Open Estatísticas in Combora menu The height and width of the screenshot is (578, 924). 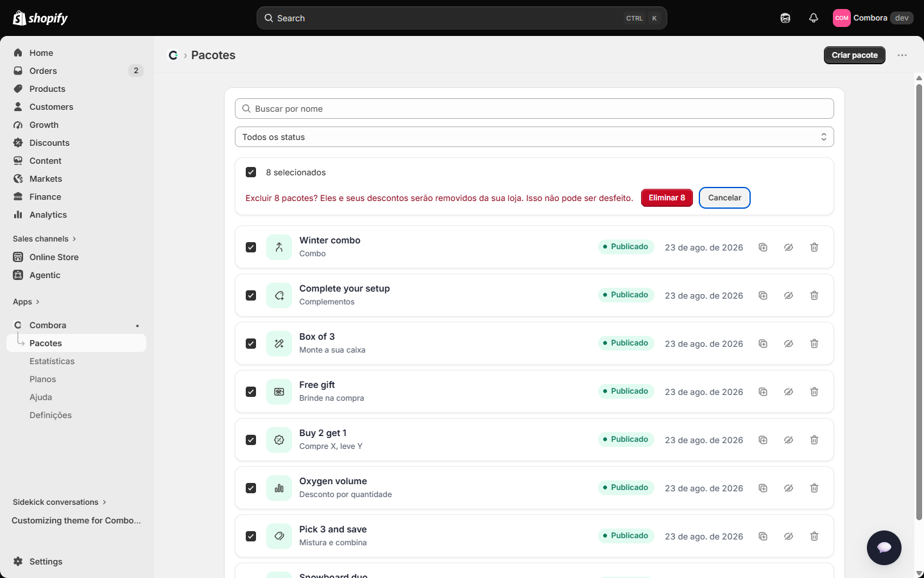click(52, 361)
